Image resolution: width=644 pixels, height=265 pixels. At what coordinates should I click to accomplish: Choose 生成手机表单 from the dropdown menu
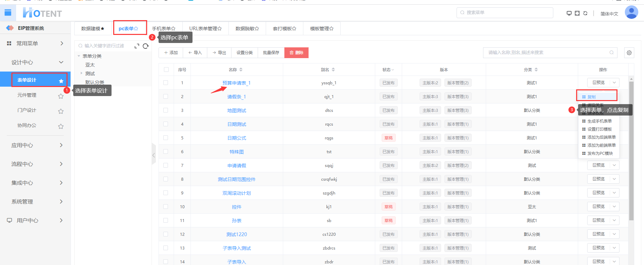pyautogui.click(x=599, y=121)
